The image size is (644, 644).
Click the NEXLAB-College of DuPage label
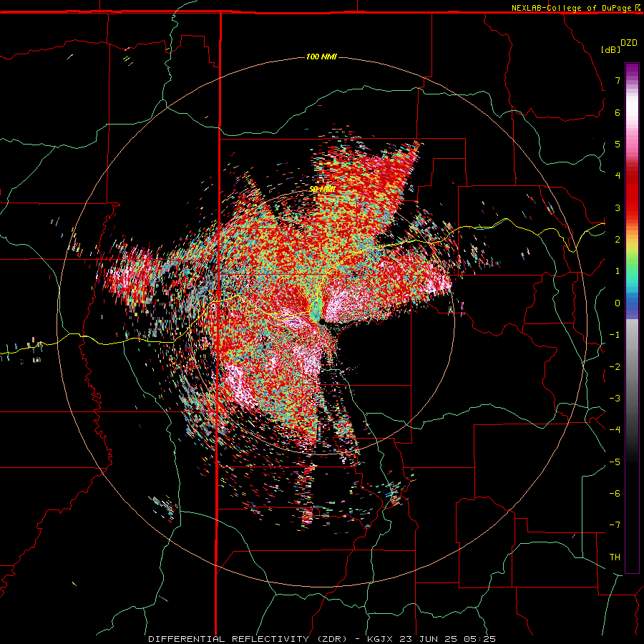[571, 8]
